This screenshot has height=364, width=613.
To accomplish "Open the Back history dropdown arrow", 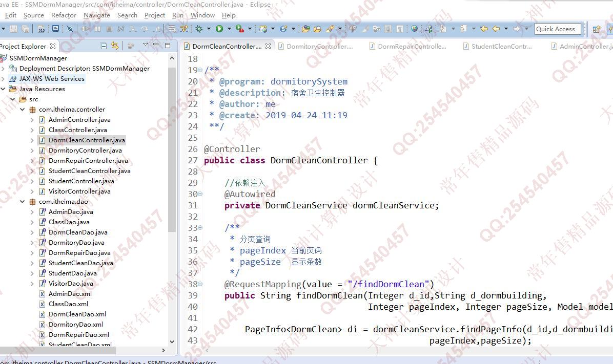I will [x=506, y=29].
